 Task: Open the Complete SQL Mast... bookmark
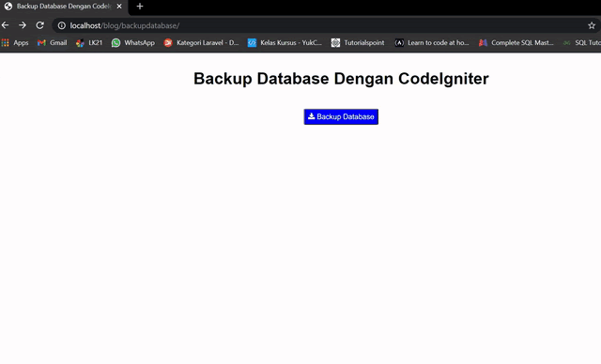point(516,43)
